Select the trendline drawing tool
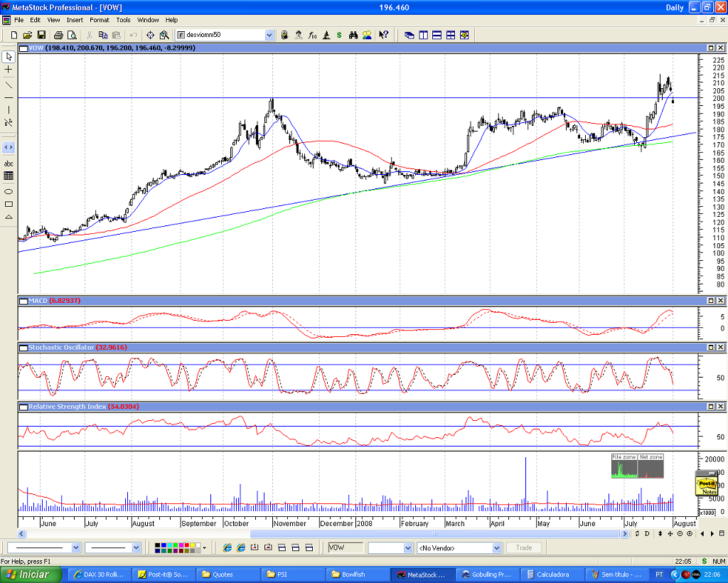The height and width of the screenshot is (583, 728). [x=9, y=85]
